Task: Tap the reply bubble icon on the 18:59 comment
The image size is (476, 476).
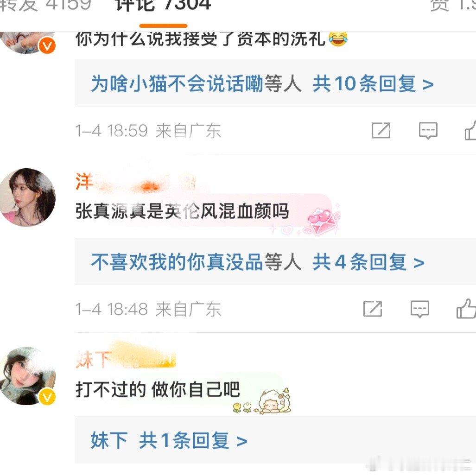Action: tap(428, 131)
